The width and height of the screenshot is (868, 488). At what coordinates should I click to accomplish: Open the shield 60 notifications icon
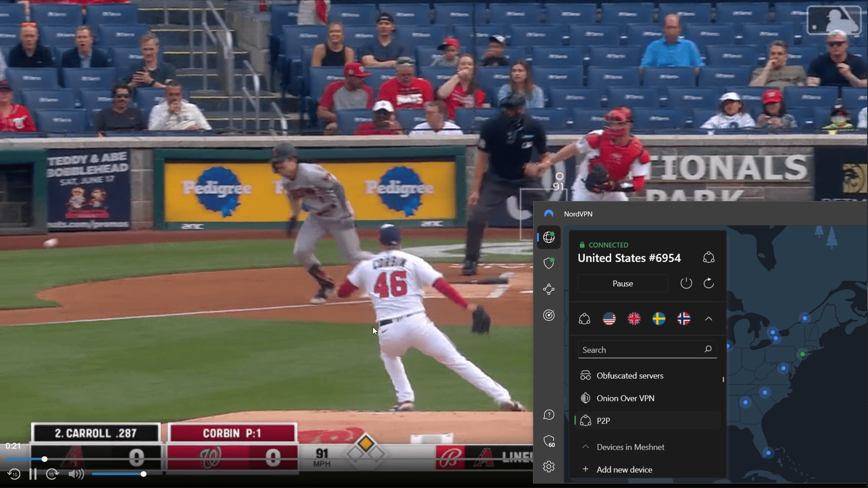coord(549,441)
